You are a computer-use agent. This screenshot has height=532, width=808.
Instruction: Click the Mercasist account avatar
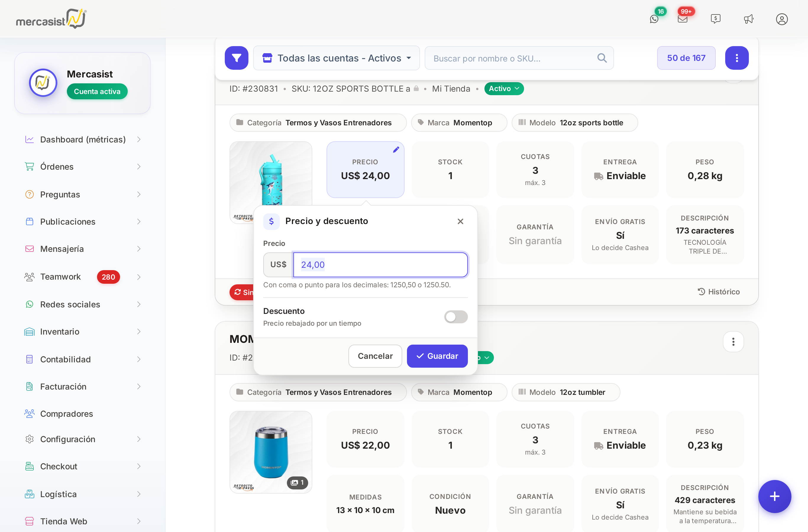pos(43,82)
